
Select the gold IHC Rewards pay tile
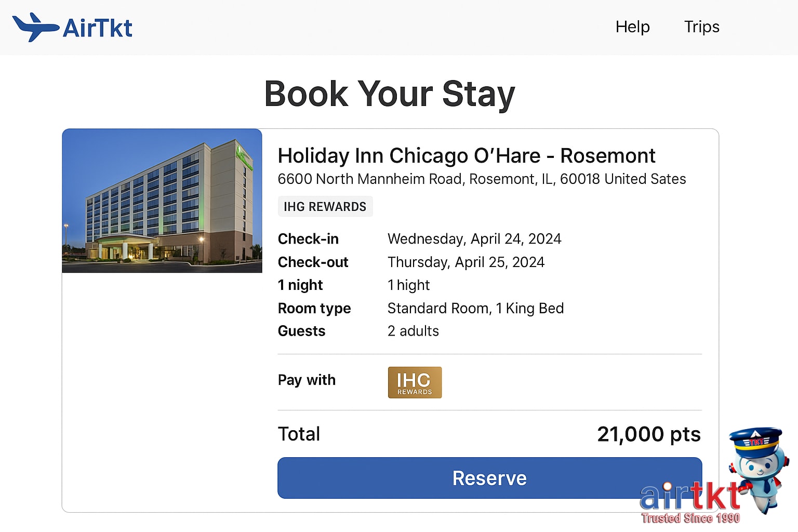pos(414,382)
